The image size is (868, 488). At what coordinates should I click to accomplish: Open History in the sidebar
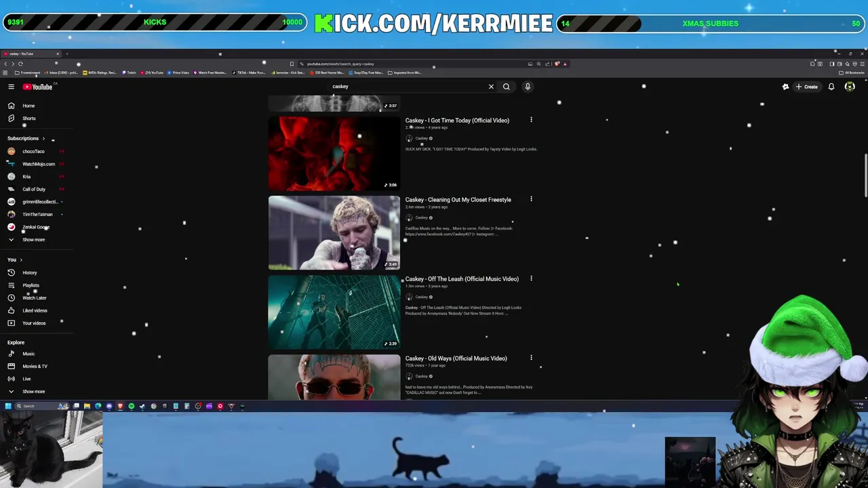click(36, 272)
